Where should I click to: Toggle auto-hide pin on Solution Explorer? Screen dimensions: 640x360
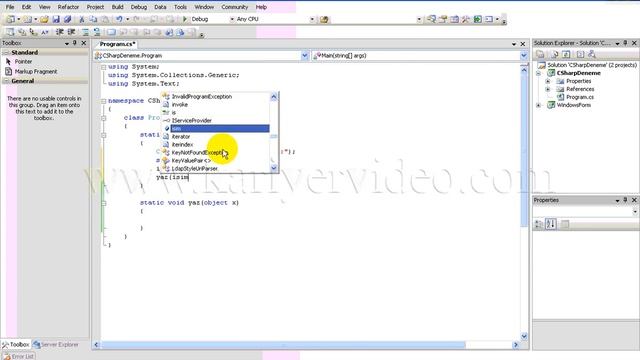625,43
